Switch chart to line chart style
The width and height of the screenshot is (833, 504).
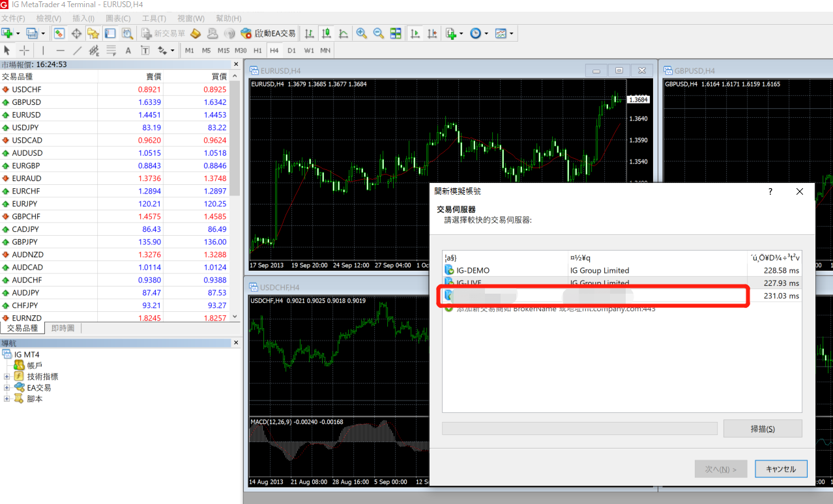coord(343,33)
